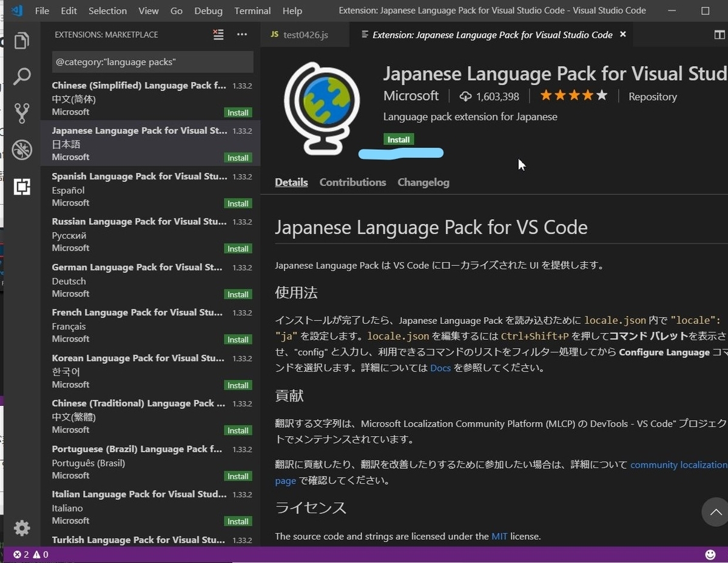
Task: Install the Japanese Language Pack from details page
Action: click(399, 140)
